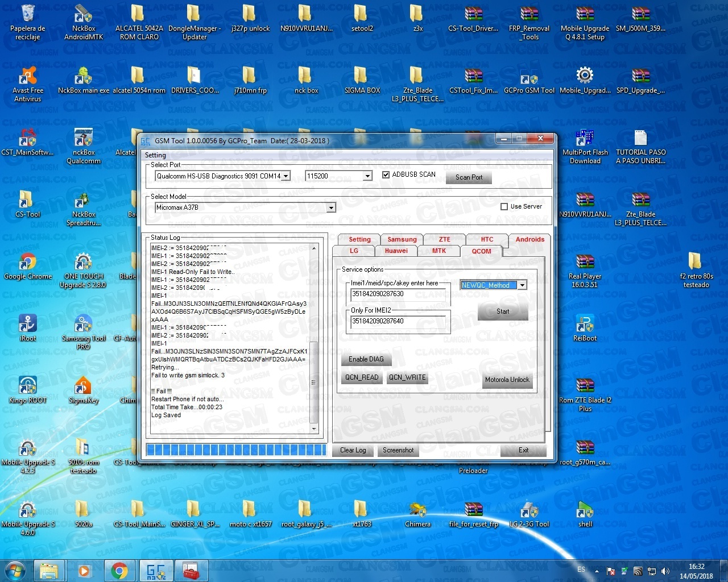Click the Motorola Unlock button
The height and width of the screenshot is (582, 728).
click(507, 380)
